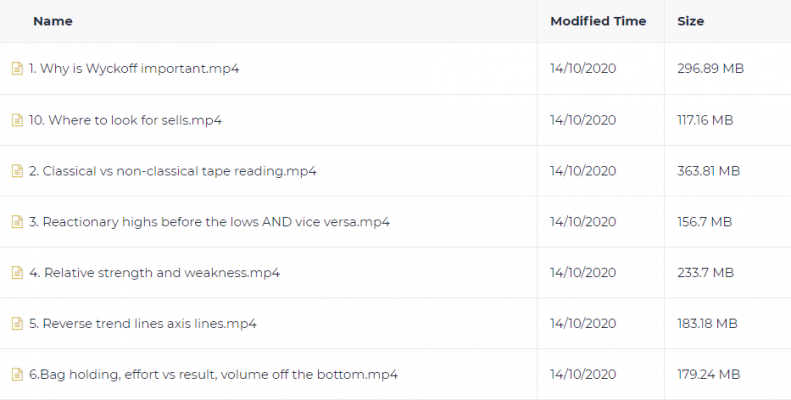
Task: Click icon next to Reactionary highs before the lows
Action: tap(17, 222)
